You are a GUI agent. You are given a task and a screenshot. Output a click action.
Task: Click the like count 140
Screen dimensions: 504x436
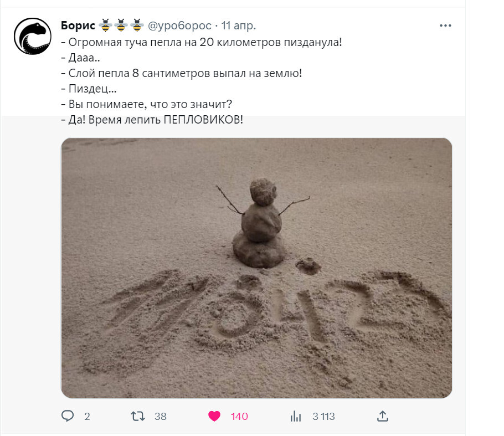(x=239, y=417)
